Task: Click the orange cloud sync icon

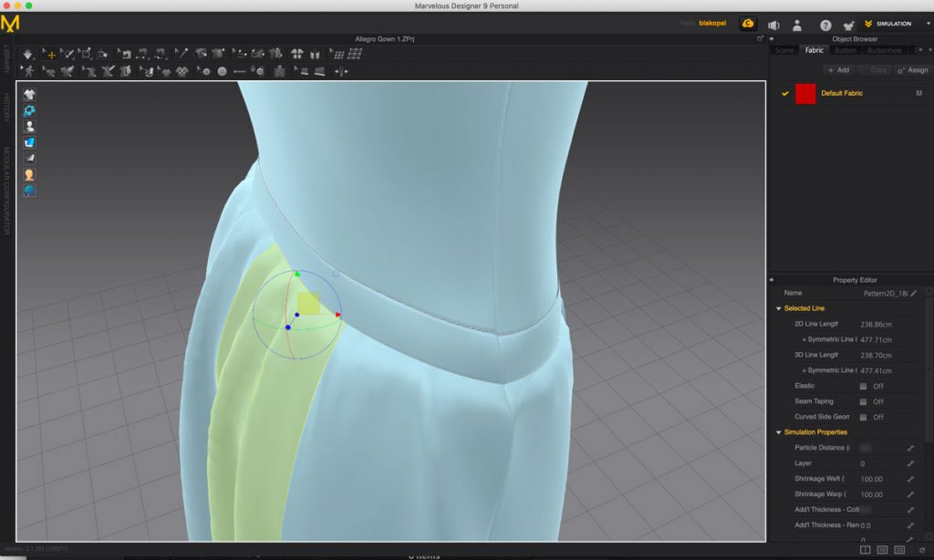Action: (748, 24)
